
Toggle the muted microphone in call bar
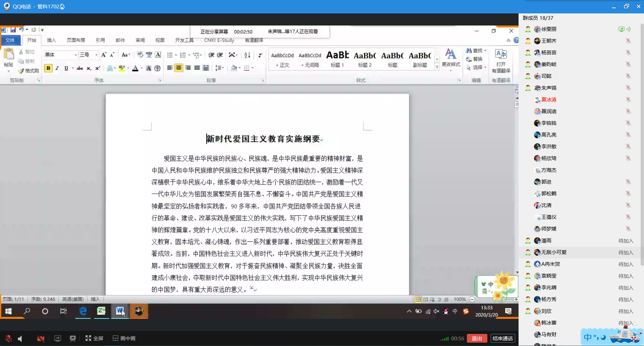[x=8, y=338]
